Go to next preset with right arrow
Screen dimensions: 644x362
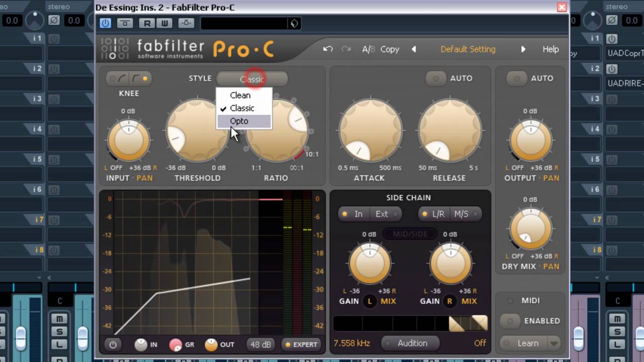coord(523,49)
